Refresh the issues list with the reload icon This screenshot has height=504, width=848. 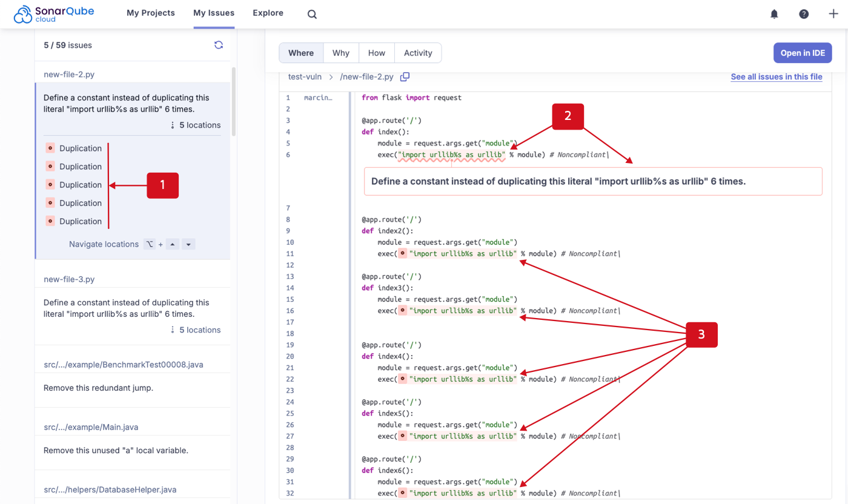(219, 44)
